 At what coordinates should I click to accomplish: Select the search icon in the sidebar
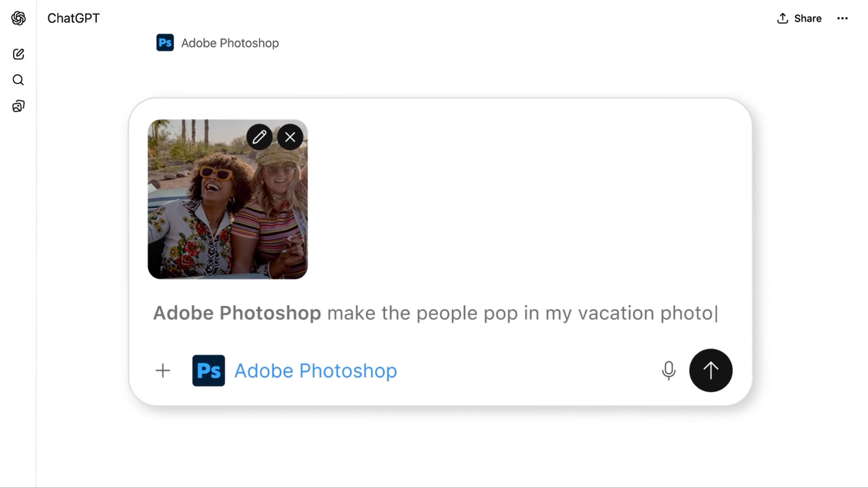pyautogui.click(x=18, y=80)
